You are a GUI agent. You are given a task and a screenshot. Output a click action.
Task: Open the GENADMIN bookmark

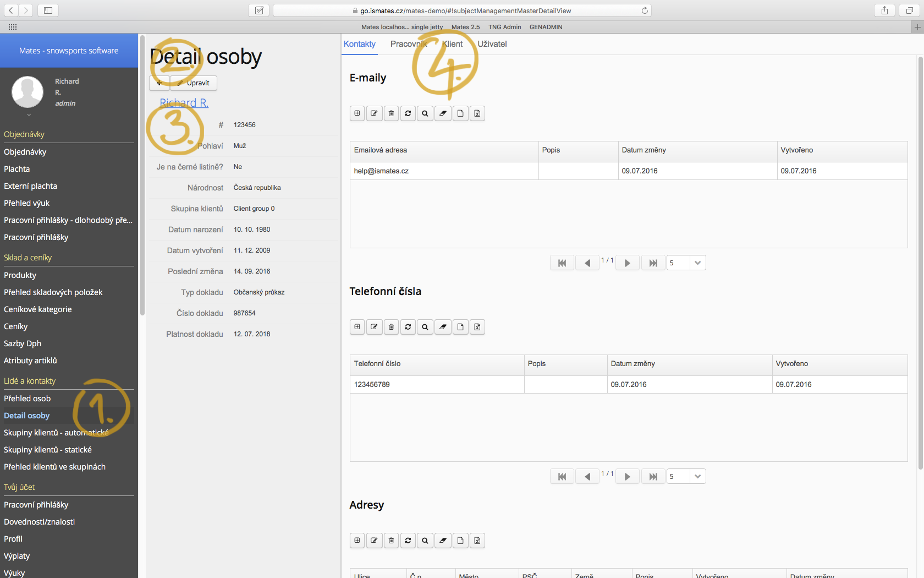coord(546,27)
